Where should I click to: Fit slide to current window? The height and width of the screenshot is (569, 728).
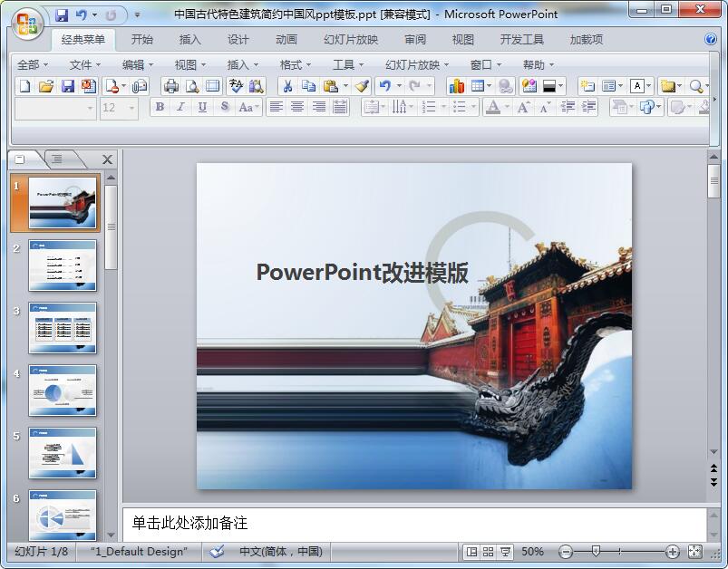pos(694,552)
